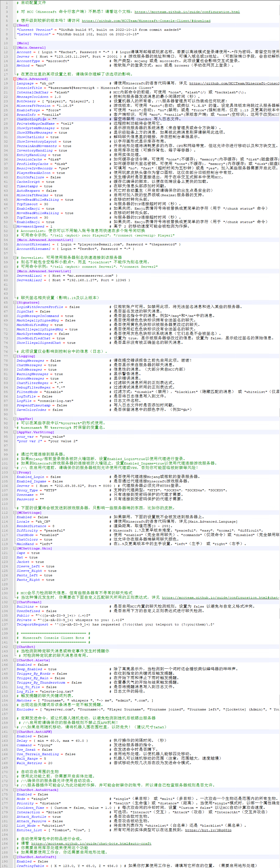Viewport: 280px width, 868px height.
Task: Collapse the [AppVar.VarStirng] section fold marker
Action: point(15,432)
